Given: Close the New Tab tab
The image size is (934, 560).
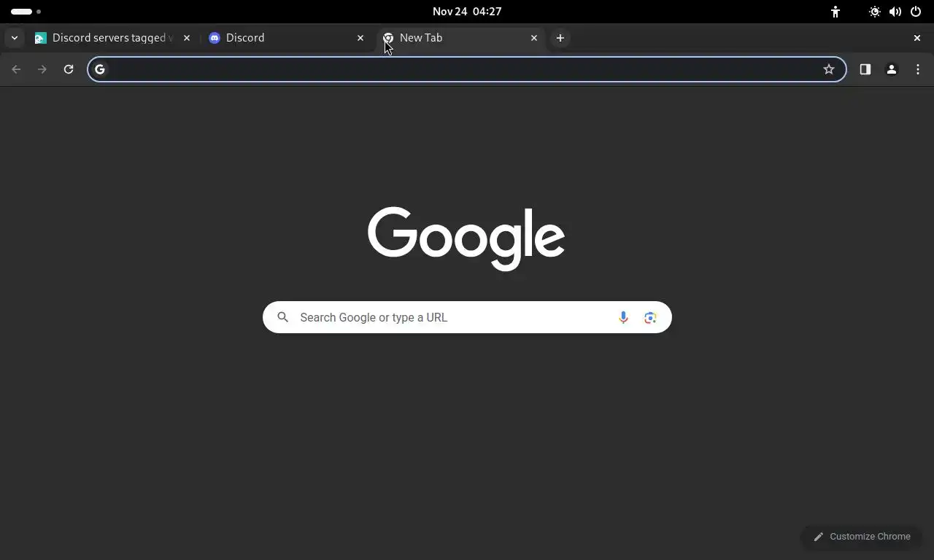Looking at the screenshot, I should click(534, 38).
